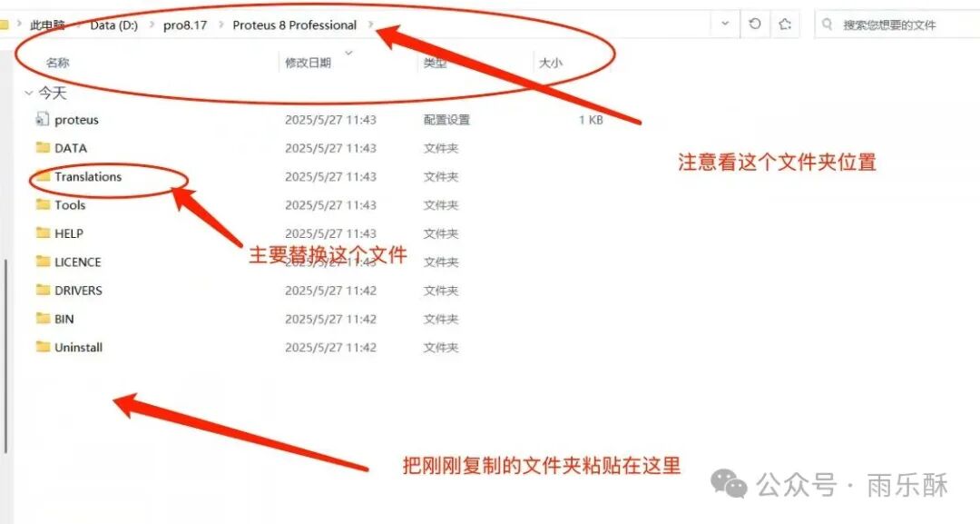Sort by 大小 column header

coord(551,63)
